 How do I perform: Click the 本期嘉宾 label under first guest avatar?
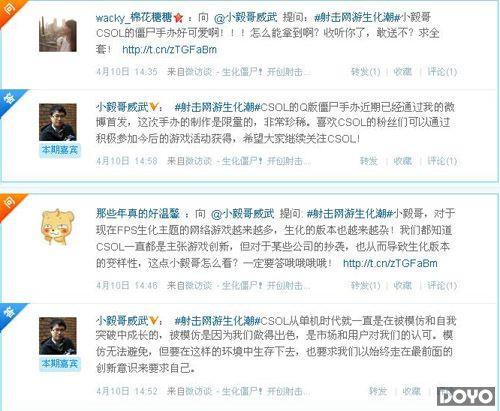click(x=60, y=150)
